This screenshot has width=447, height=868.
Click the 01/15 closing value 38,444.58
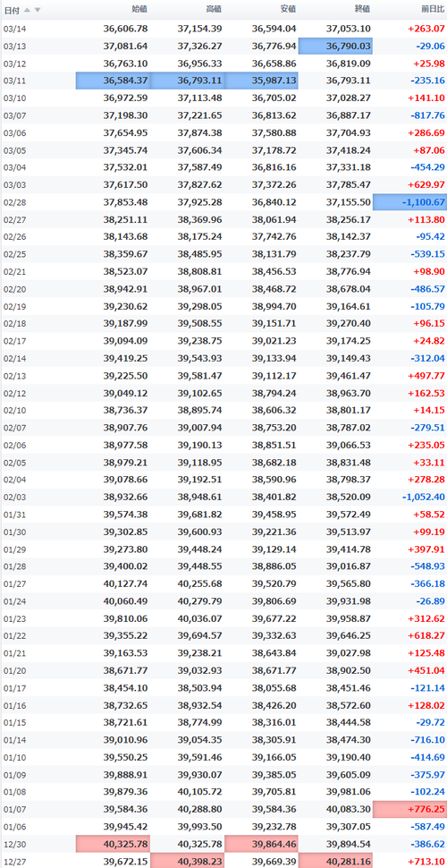pos(348,723)
